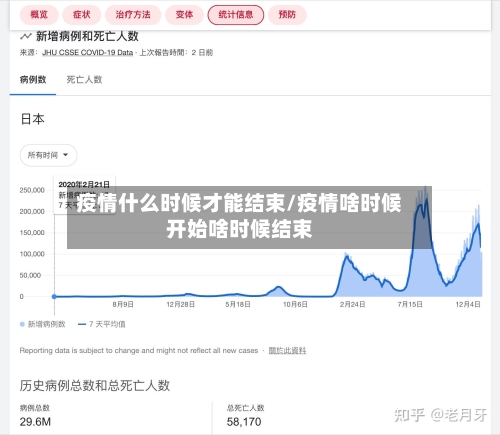Click the 200,000 y-axis label

coord(32,212)
